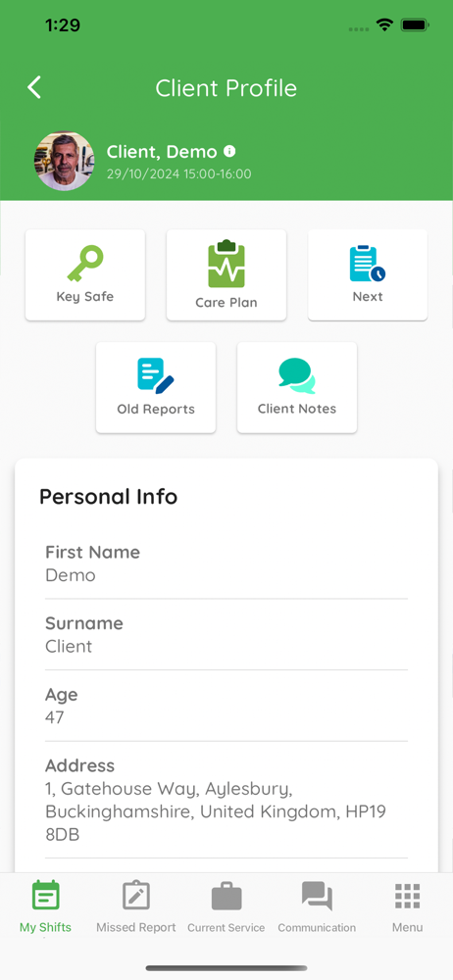
Task: Tap the client's profile photo
Action: [64, 161]
